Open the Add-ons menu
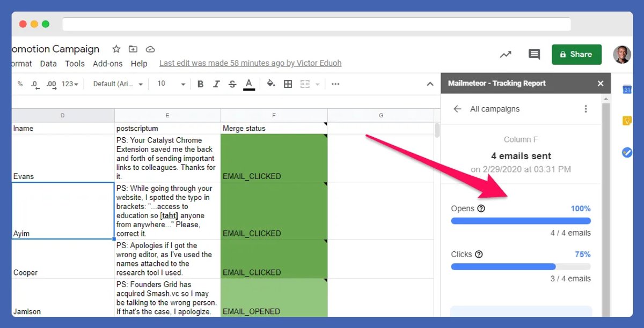Screen dimensions: 644x328 [107, 63]
